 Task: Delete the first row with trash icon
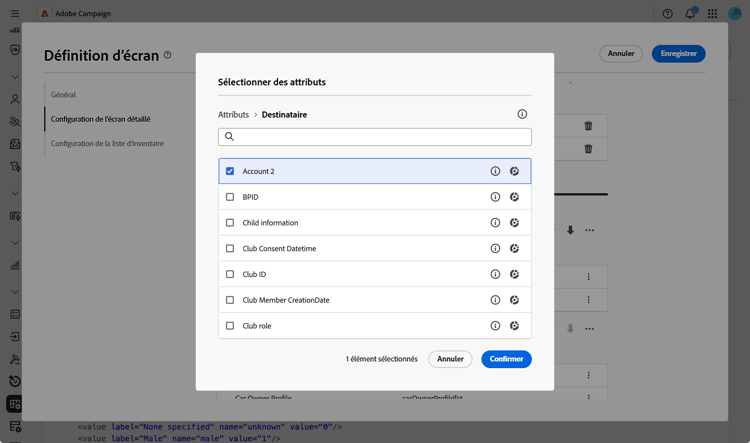point(588,126)
